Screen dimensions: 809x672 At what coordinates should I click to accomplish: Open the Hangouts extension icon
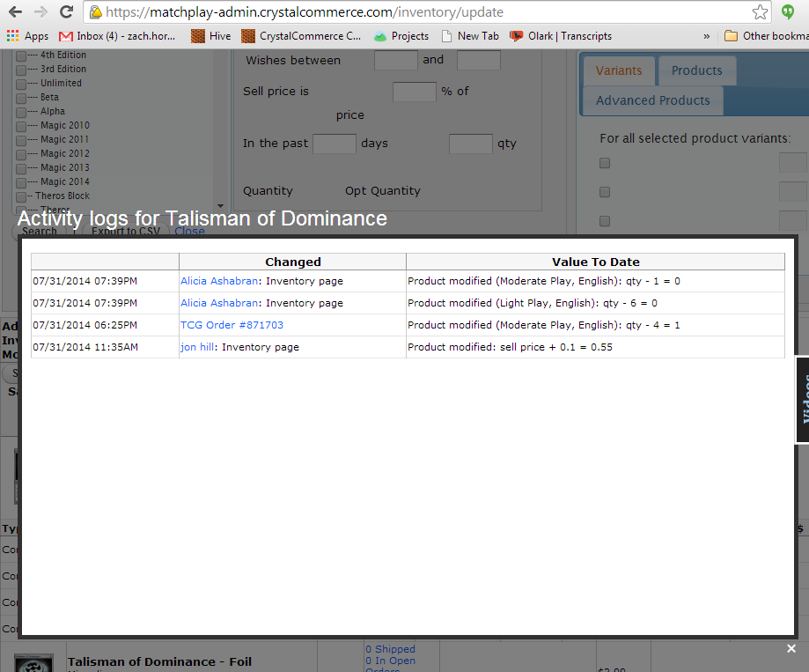click(787, 11)
